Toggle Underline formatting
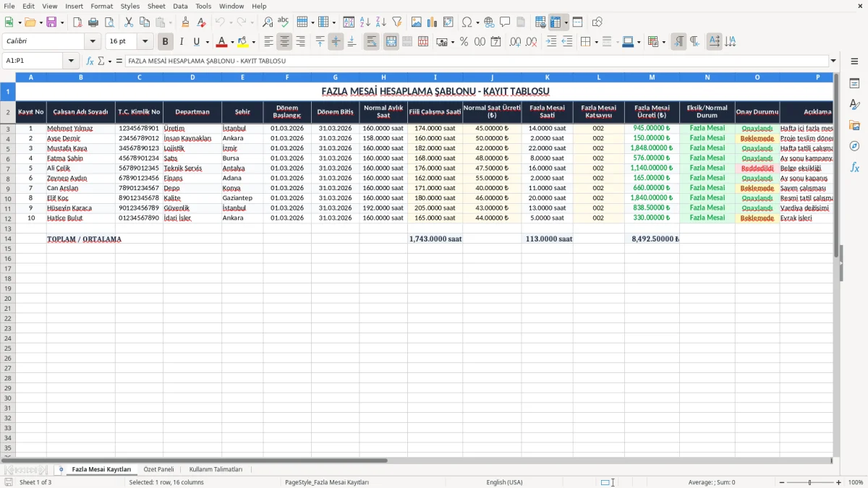 tap(197, 42)
